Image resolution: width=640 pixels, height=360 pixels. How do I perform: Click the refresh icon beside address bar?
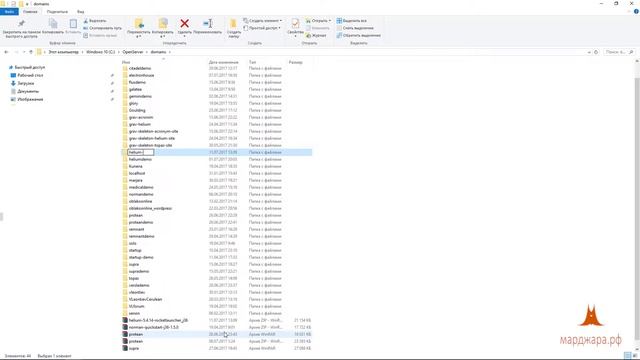click(596, 52)
